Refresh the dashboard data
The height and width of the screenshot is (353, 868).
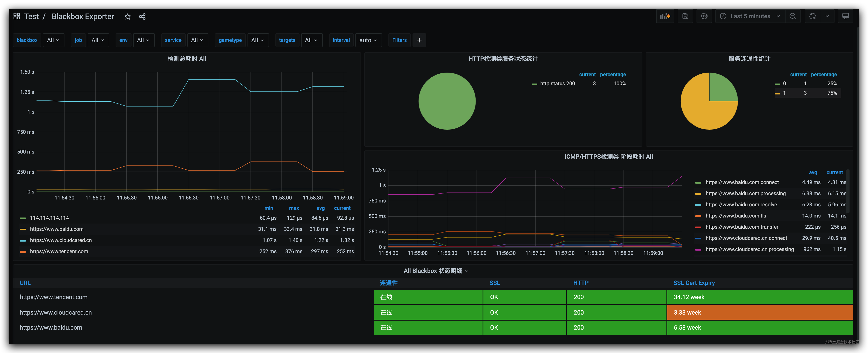pyautogui.click(x=812, y=16)
